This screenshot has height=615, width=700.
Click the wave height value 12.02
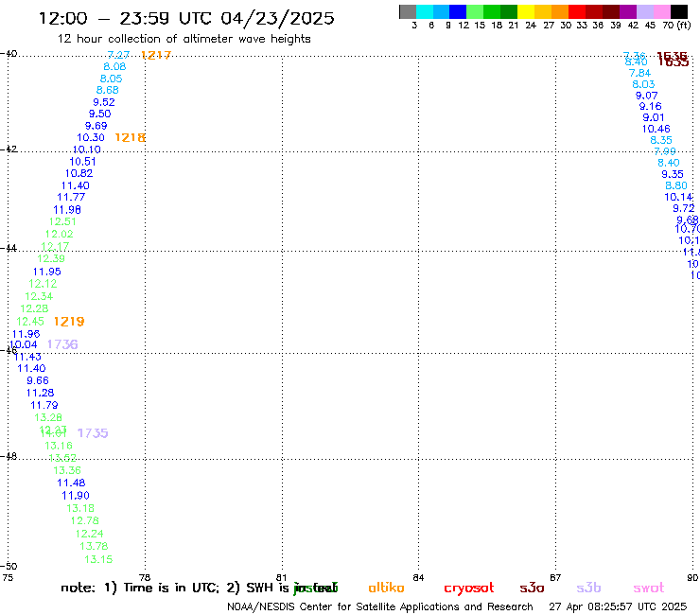click(x=59, y=234)
